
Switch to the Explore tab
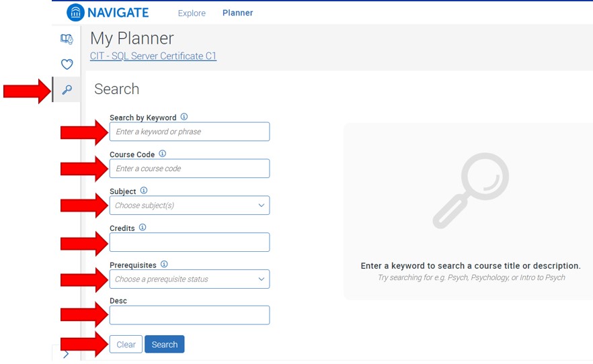point(192,13)
